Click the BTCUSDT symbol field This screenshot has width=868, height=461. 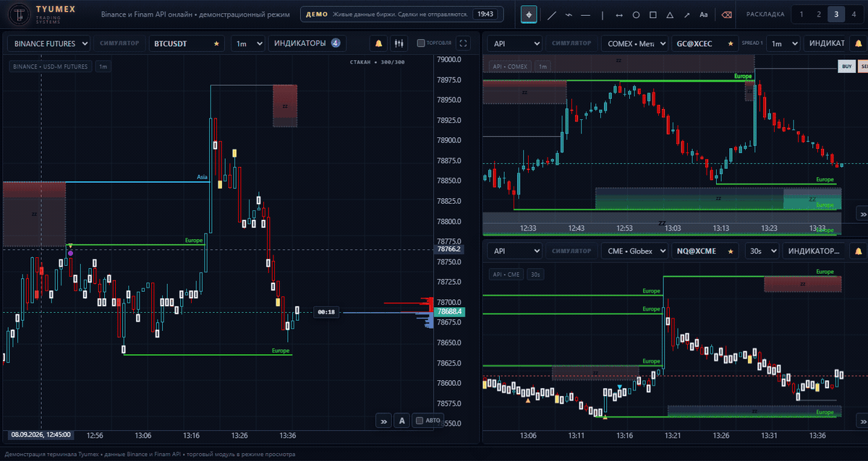(187, 43)
